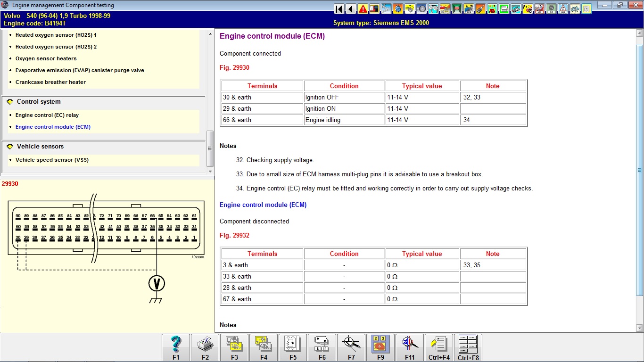The width and height of the screenshot is (644, 362).
Task: Collapse the Vehicle sensors section
Action: pyautogui.click(x=10, y=147)
